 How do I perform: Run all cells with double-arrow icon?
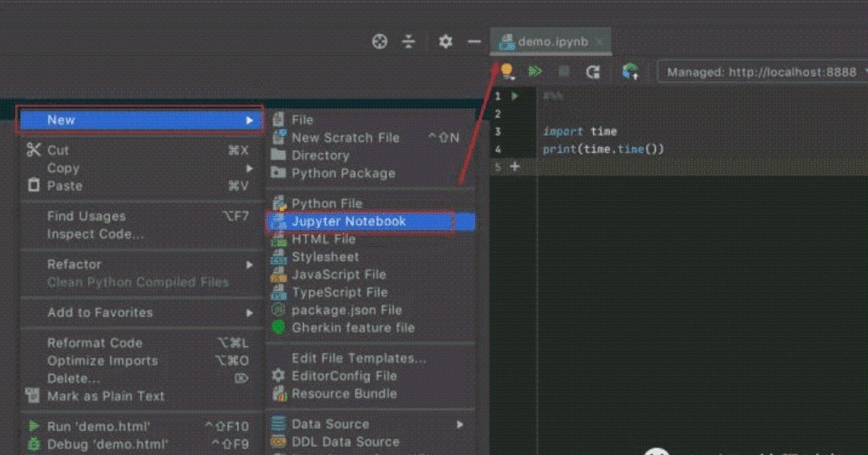tap(535, 72)
